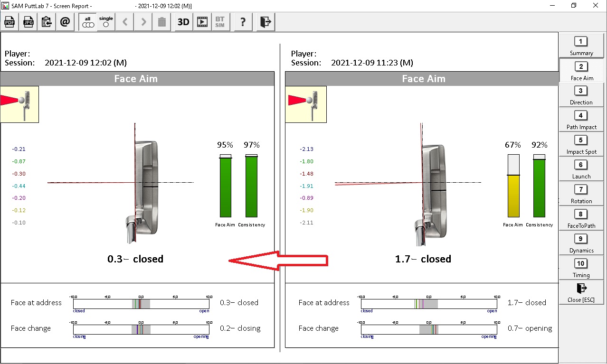Screen dimensions: 607x364
Task: Open help with question mark icon
Action: click(x=243, y=22)
